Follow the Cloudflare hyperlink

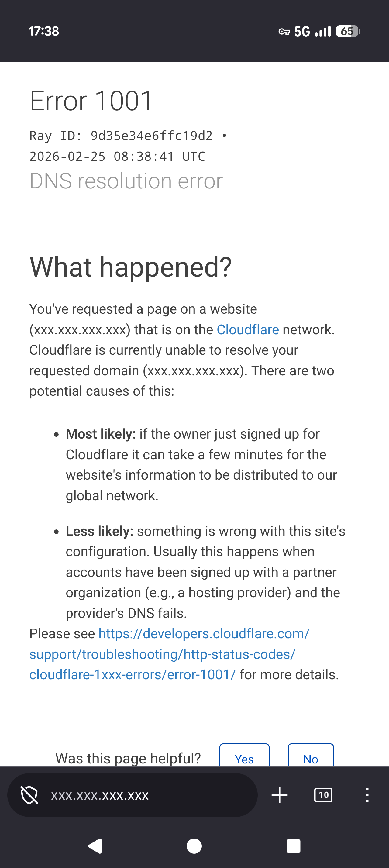[x=248, y=329]
